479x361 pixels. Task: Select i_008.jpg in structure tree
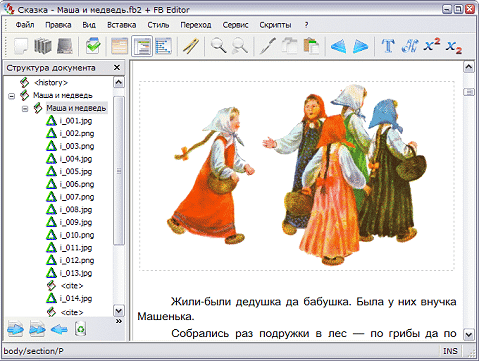tap(76, 209)
